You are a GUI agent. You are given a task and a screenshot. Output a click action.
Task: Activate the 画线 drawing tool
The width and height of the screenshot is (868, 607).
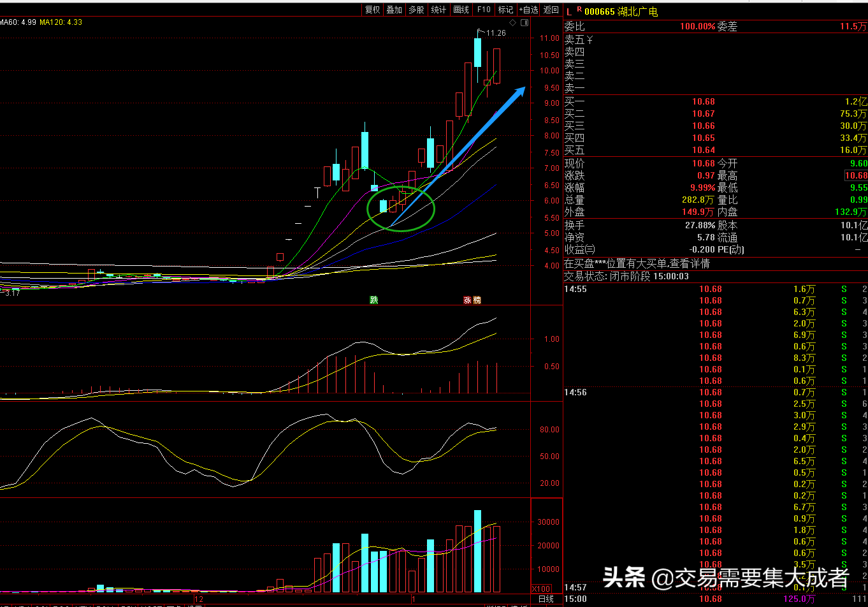click(x=461, y=10)
